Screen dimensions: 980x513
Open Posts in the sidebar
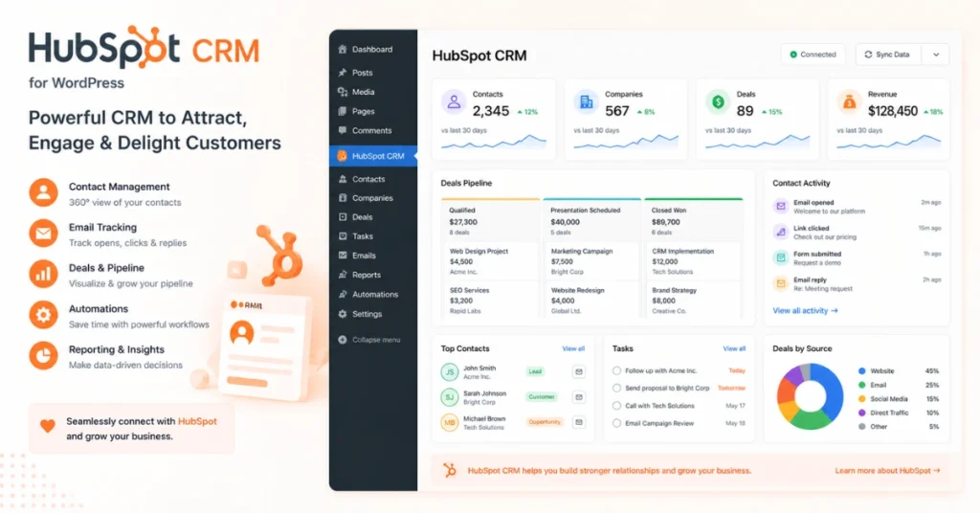pyautogui.click(x=372, y=73)
